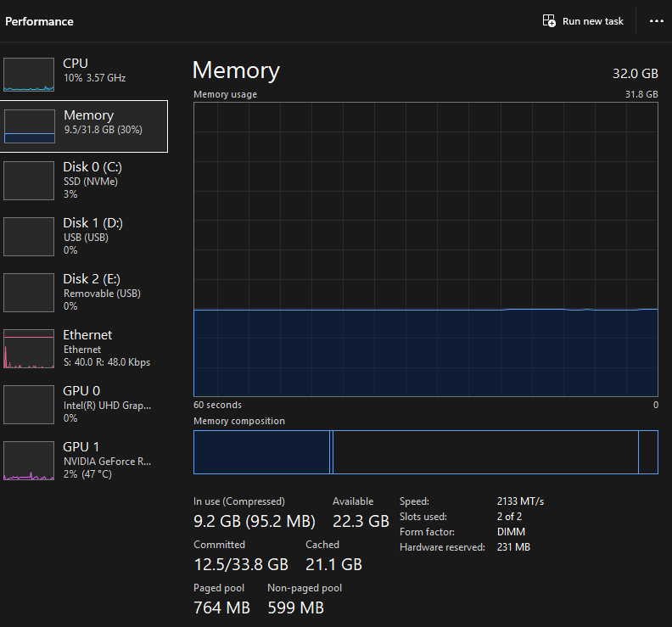Click the standby segment of Memory composition bar
Viewport: 672px width, 627px height.
pos(484,452)
